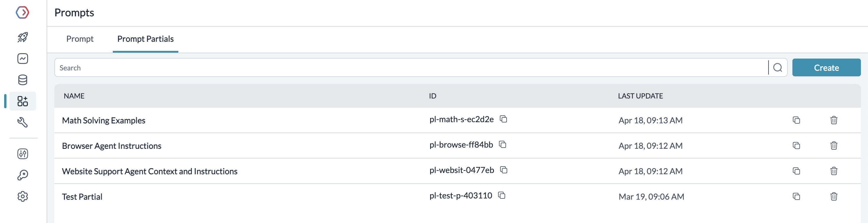Open the chart monitoring icon in the sidebar

22,59
